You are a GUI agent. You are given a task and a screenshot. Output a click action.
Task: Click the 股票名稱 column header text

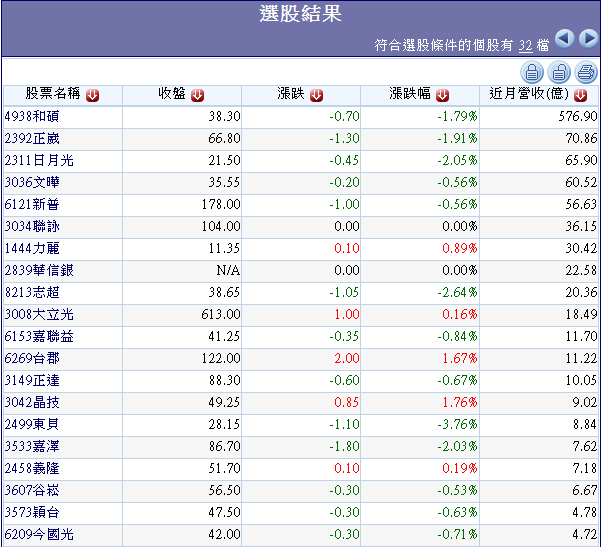pyautogui.click(x=53, y=93)
